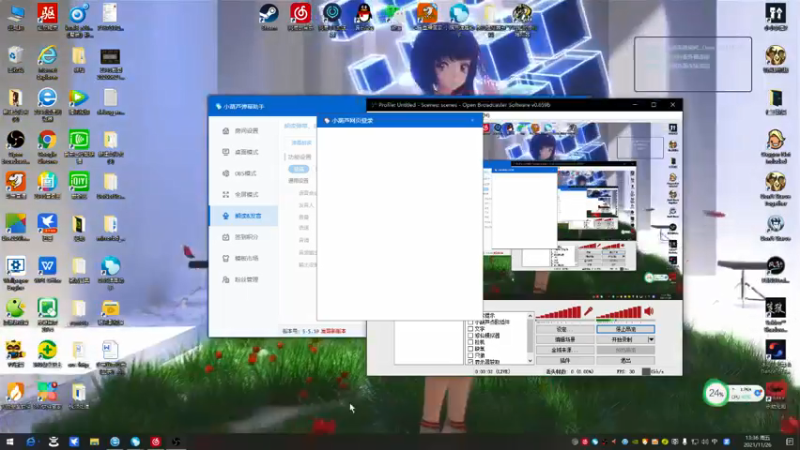Click the 24% memory floating widget
The height and width of the screenshot is (450, 800).
tap(716, 393)
